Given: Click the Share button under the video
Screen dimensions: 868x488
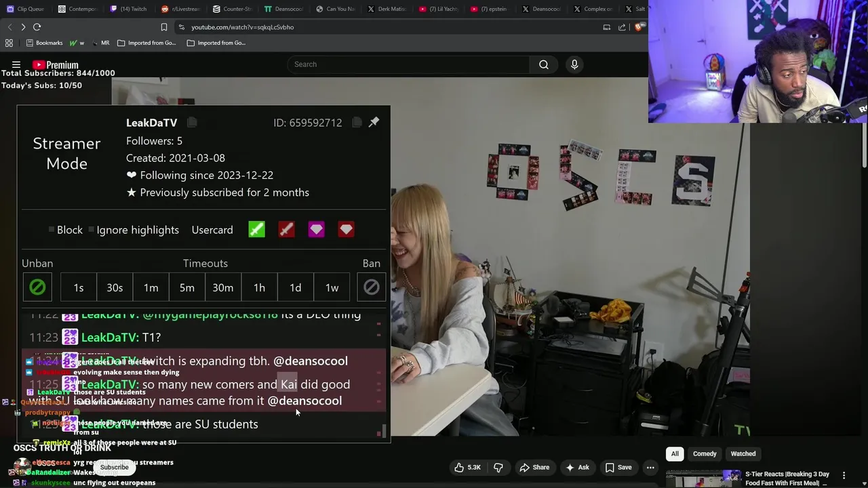Looking at the screenshot, I should click(534, 467).
